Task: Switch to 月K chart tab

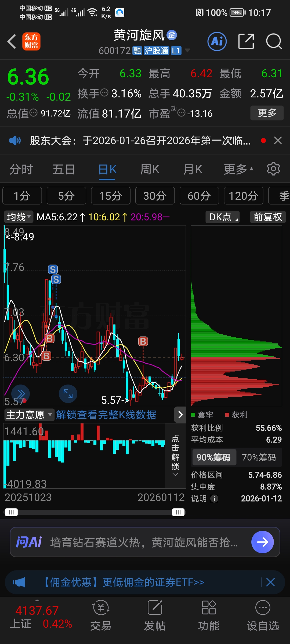Action: pos(193,170)
